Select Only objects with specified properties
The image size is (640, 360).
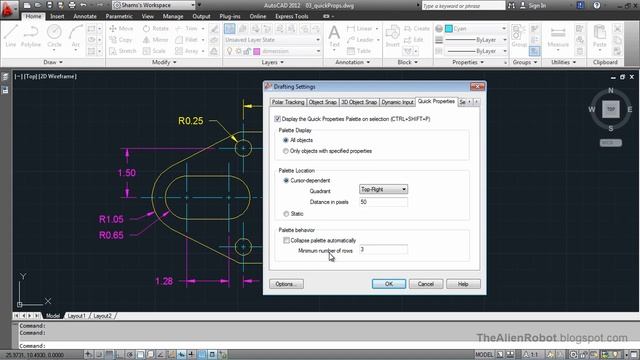click(x=286, y=151)
